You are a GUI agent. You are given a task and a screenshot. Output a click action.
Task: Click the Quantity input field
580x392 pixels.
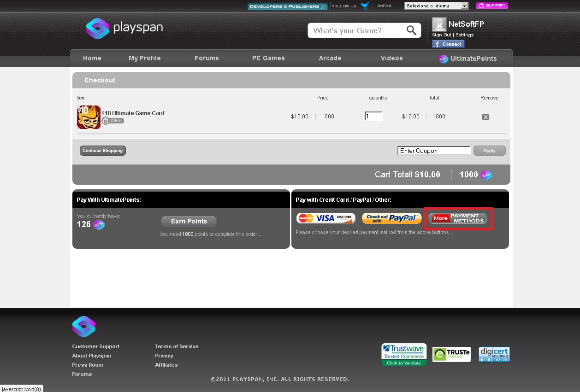click(x=373, y=116)
